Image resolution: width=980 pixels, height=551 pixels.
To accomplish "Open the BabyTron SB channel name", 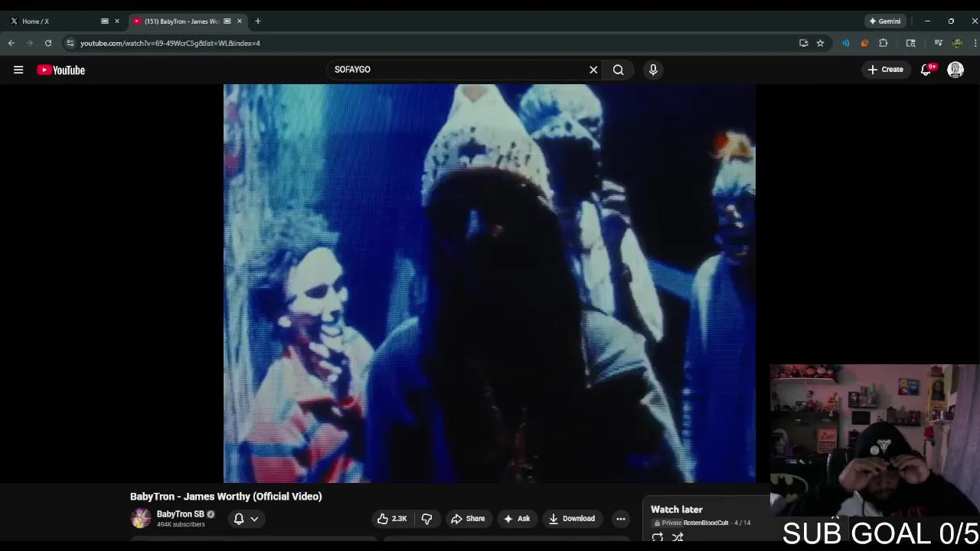I will (181, 514).
